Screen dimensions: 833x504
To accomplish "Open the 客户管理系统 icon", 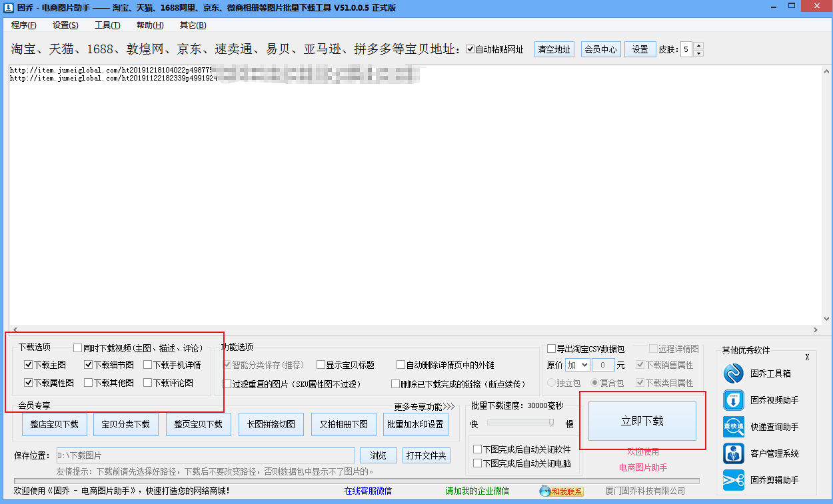I will tap(734, 453).
